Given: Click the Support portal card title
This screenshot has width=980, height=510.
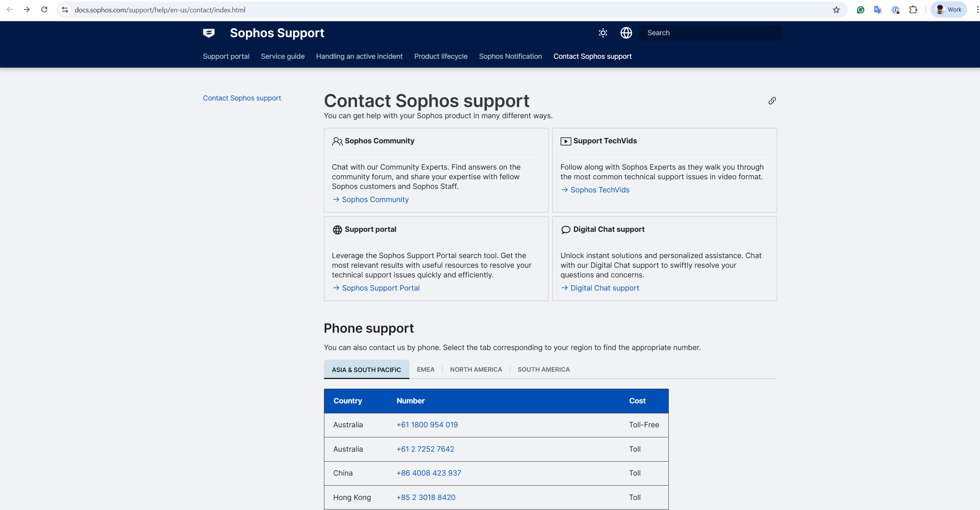Looking at the screenshot, I should (x=370, y=229).
